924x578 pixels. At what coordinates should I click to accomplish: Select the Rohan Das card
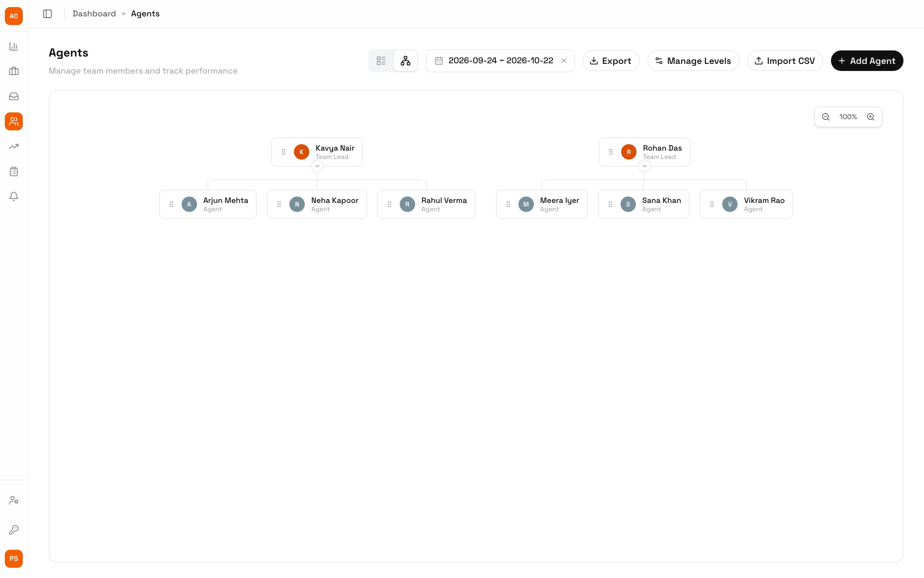pyautogui.click(x=645, y=152)
